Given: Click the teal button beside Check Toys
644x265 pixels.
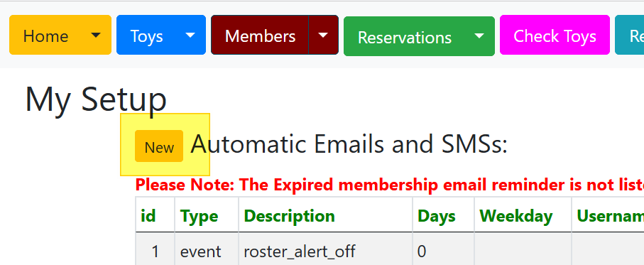Looking at the screenshot, I should tap(630, 36).
